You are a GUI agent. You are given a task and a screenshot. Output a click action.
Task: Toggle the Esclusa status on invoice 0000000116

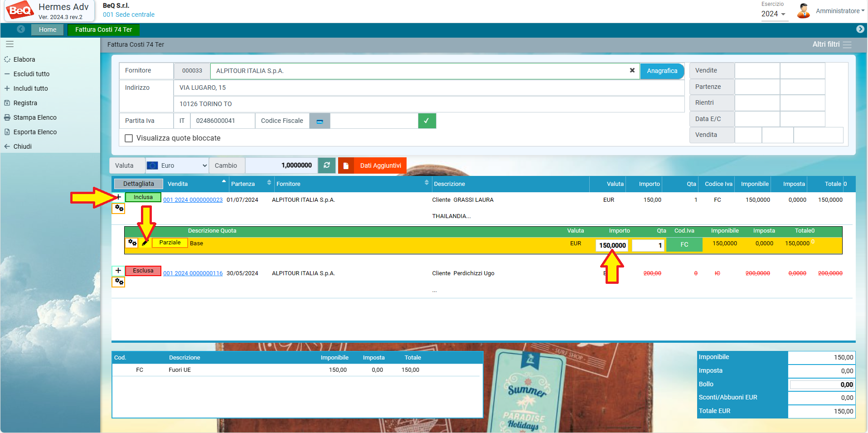tap(143, 271)
